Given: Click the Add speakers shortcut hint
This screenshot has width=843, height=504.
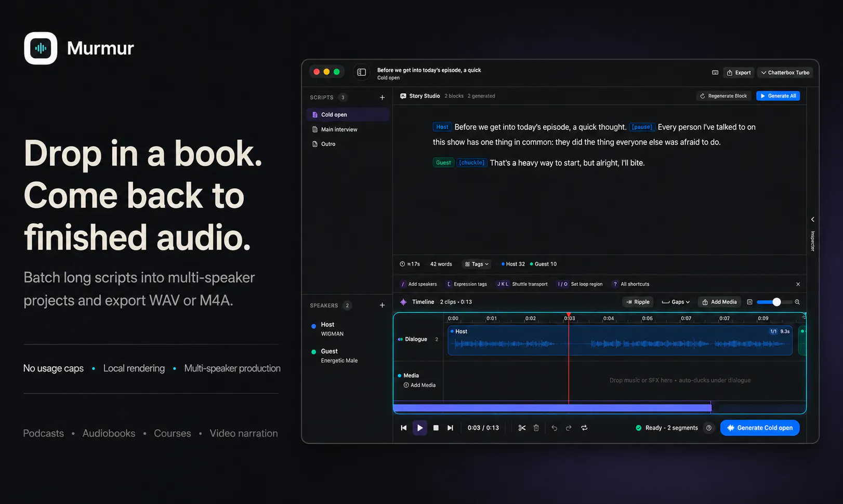Looking at the screenshot, I should click(x=418, y=284).
